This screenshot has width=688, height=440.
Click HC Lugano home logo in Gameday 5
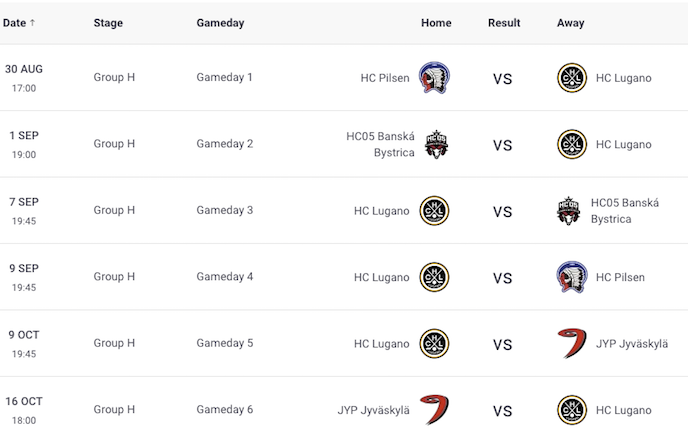point(434,344)
